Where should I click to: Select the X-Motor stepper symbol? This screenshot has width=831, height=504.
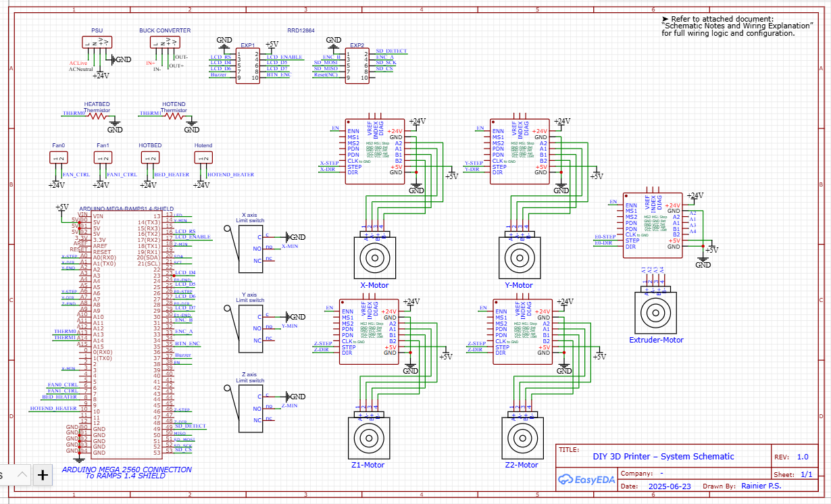tap(374, 257)
